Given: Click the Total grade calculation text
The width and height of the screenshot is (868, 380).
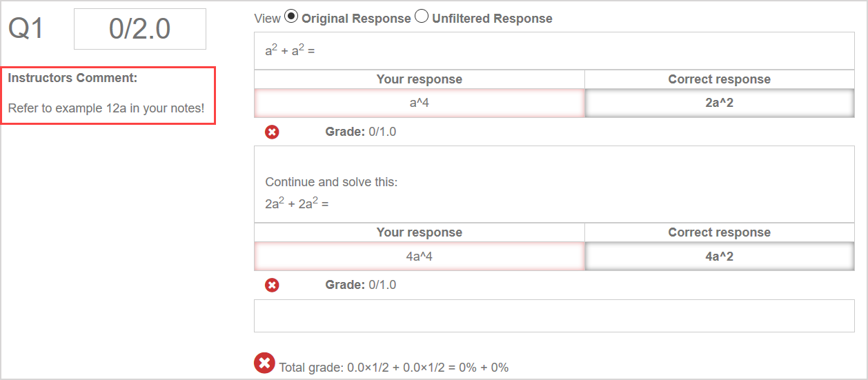Looking at the screenshot, I should coord(393,368).
